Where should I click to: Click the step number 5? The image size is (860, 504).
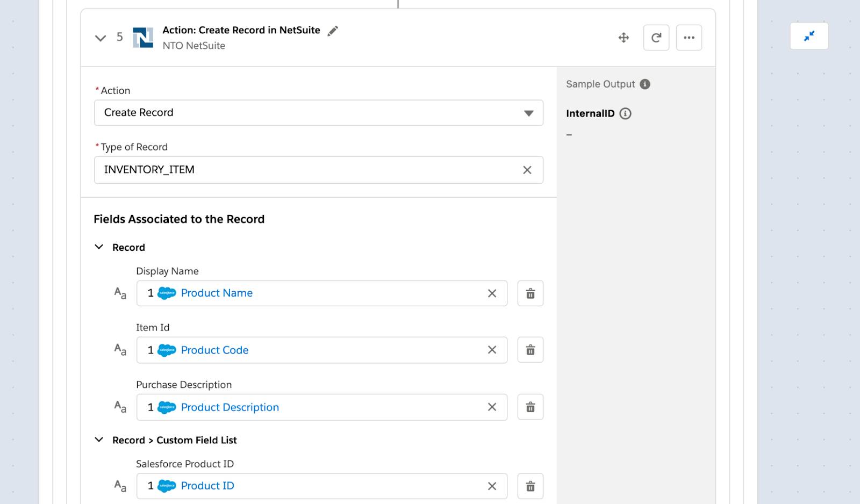pyautogui.click(x=120, y=37)
